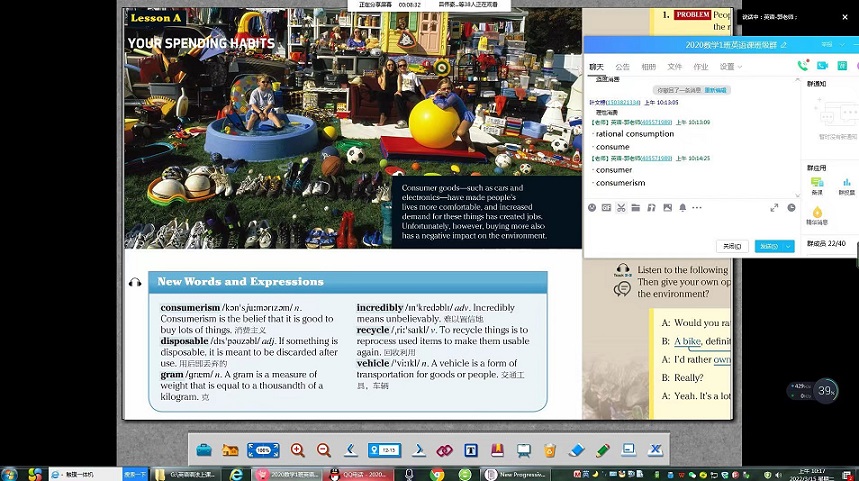Go to the home page using the house icon
The image size is (859, 481).
(x=230, y=450)
